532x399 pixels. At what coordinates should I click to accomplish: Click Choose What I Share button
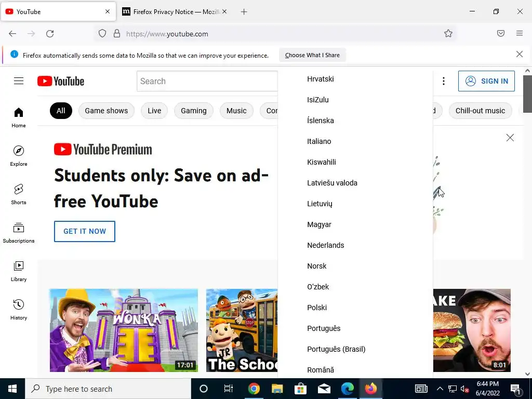(312, 55)
